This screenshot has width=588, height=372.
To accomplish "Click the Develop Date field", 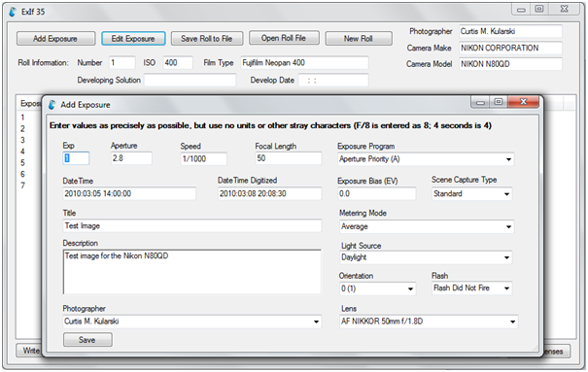I will pyautogui.click(x=333, y=81).
